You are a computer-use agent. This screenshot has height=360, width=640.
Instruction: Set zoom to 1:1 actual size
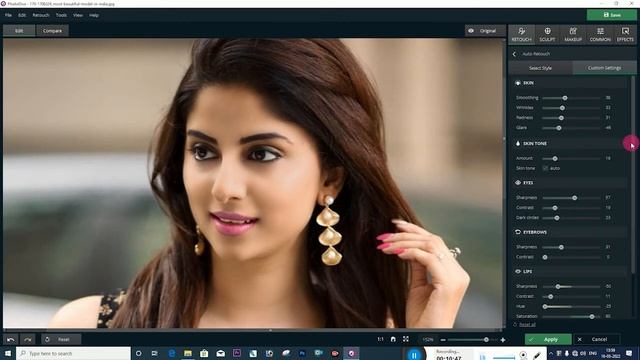(380, 339)
